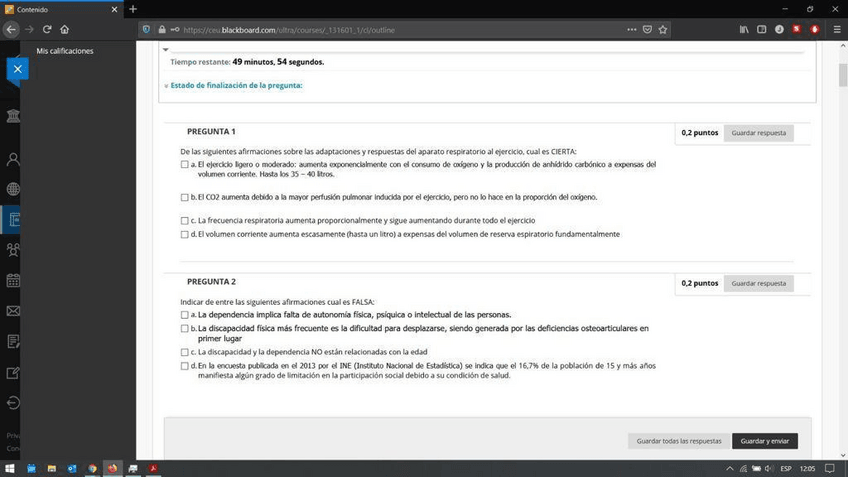Reload the page with refresh icon
This screenshot has width=848, height=477.
pyautogui.click(x=47, y=30)
